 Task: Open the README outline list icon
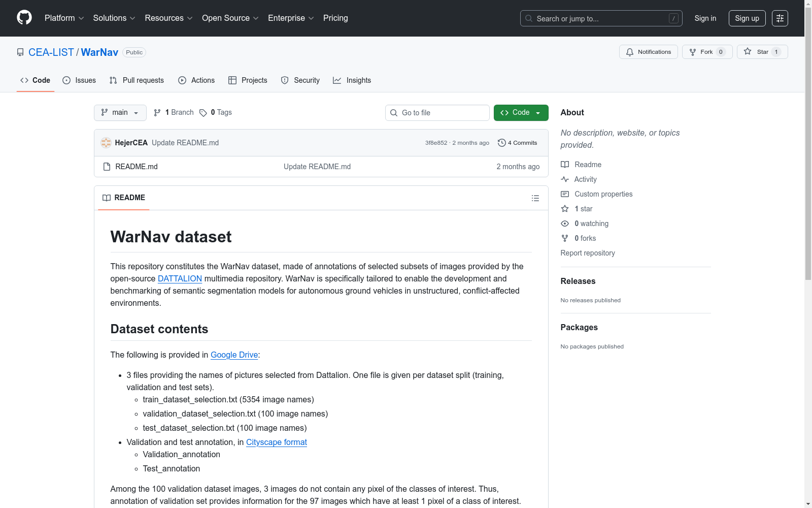pos(535,198)
